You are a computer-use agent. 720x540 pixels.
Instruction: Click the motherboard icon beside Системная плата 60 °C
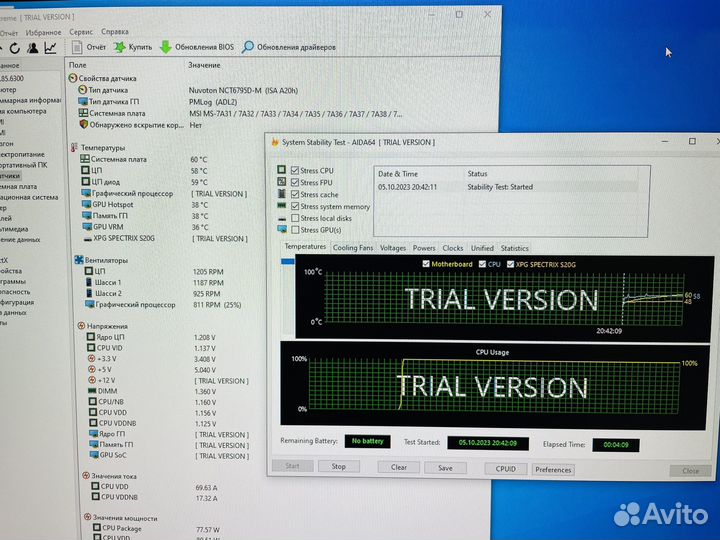(x=84, y=159)
